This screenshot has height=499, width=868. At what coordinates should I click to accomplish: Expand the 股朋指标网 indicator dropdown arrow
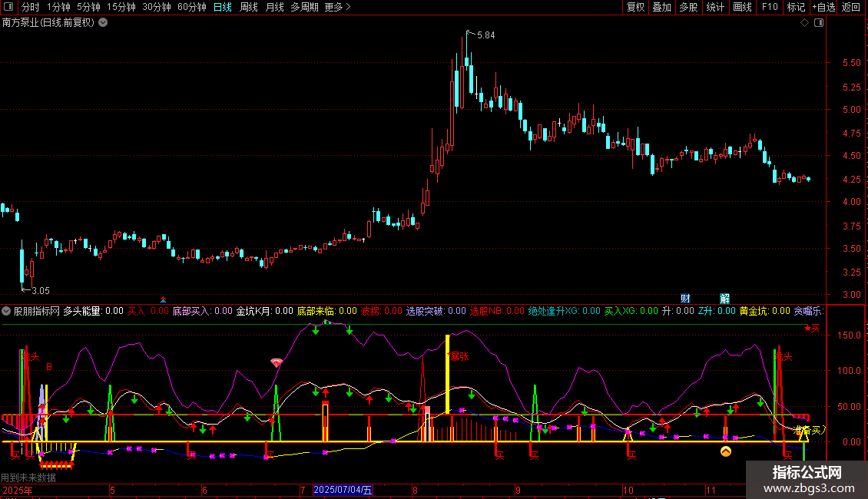click(7, 311)
